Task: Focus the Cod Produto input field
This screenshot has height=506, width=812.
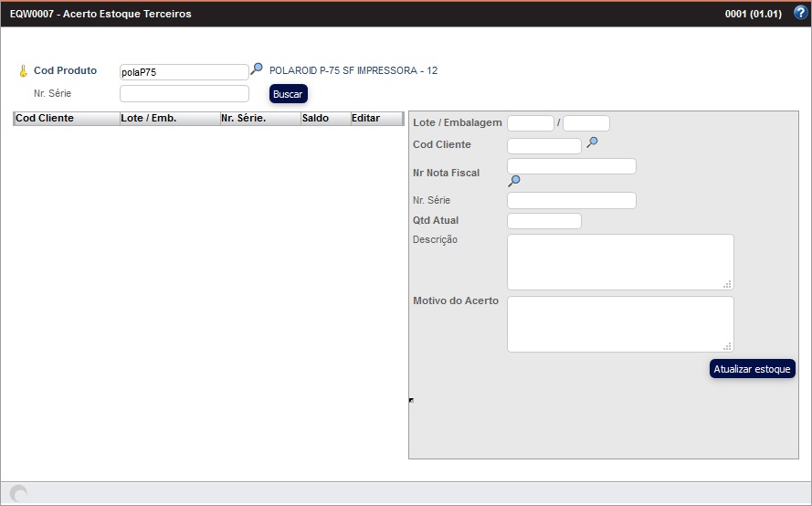Action: click(184, 72)
